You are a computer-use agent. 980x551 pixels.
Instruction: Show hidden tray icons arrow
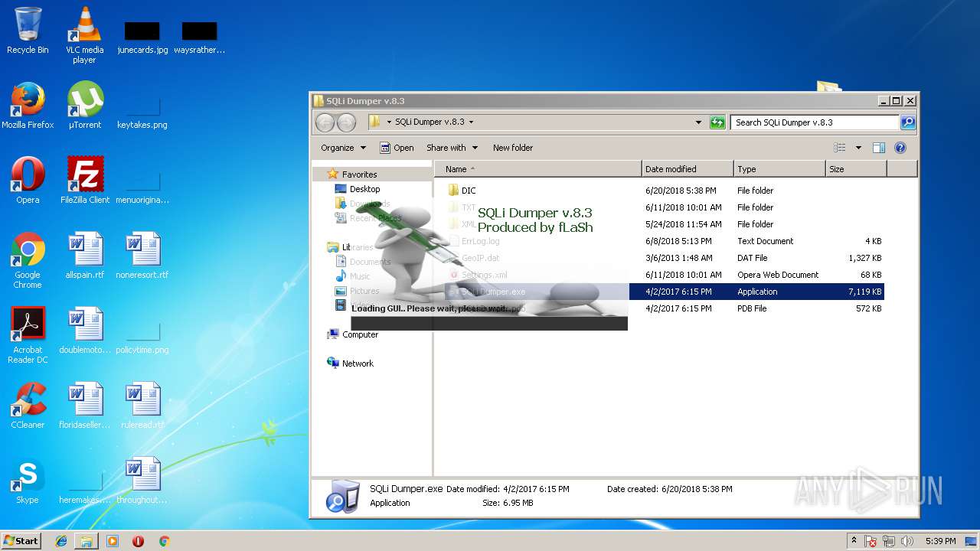[x=854, y=541]
